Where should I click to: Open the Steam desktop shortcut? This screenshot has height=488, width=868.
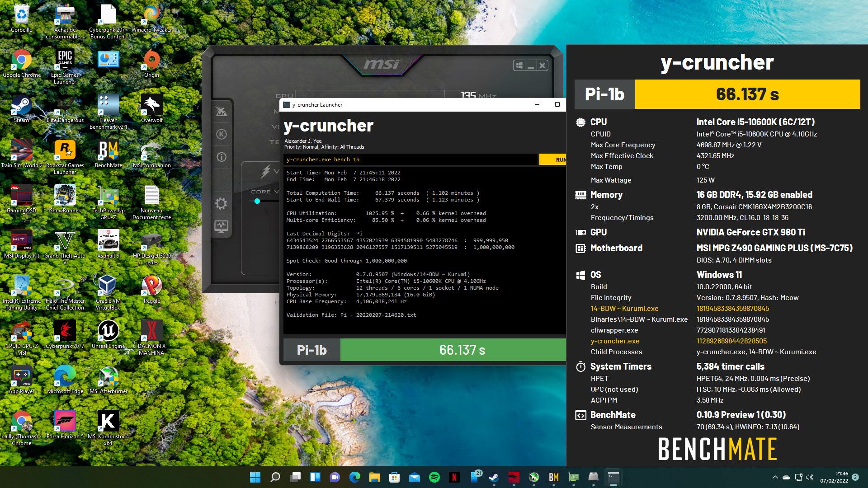(21, 109)
